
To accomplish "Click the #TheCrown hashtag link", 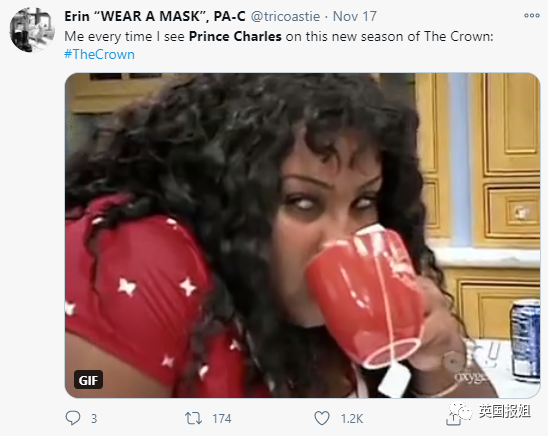I will tap(99, 54).
